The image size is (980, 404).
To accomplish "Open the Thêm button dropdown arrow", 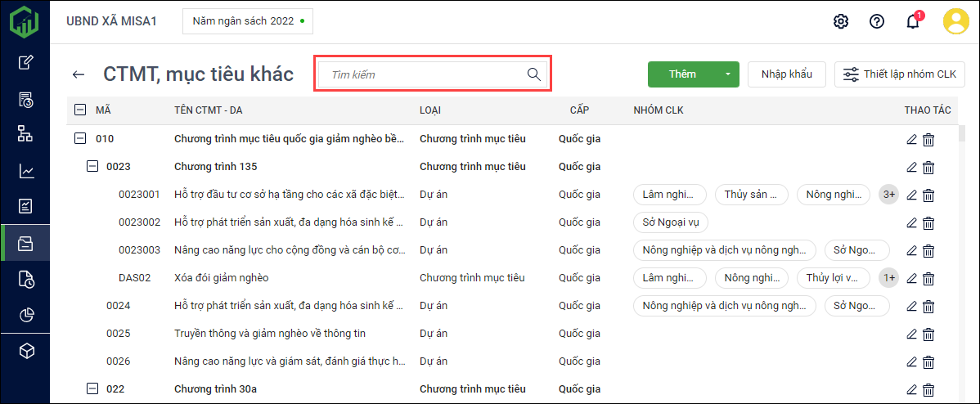I will point(728,74).
